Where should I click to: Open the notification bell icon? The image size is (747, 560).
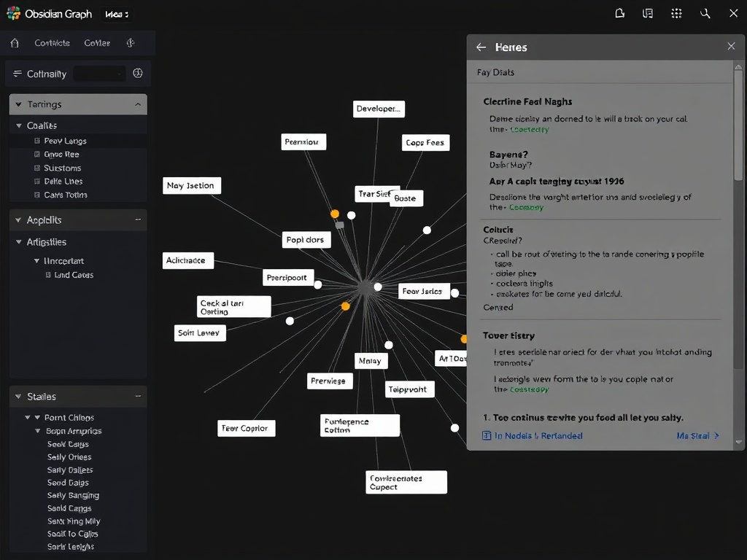click(x=619, y=13)
